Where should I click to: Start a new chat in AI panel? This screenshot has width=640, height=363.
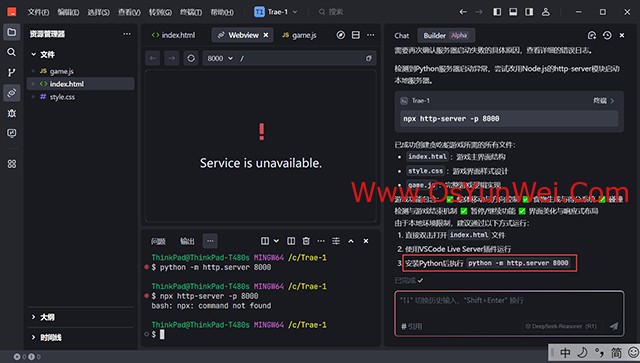click(592, 36)
